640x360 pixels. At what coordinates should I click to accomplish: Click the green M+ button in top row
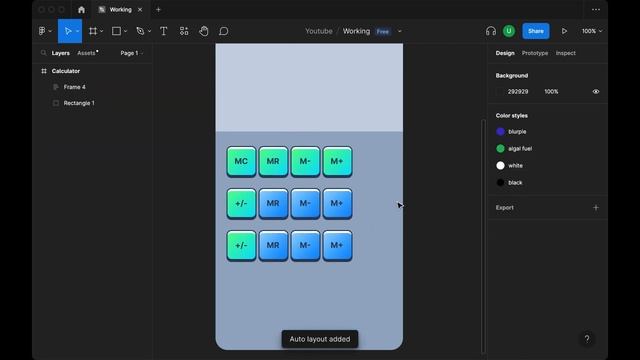(337, 162)
